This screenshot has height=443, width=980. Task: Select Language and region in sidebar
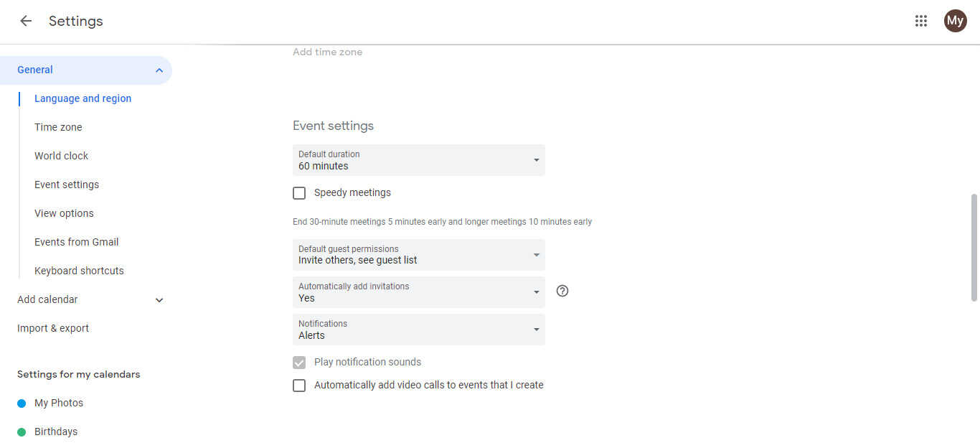[83, 98]
